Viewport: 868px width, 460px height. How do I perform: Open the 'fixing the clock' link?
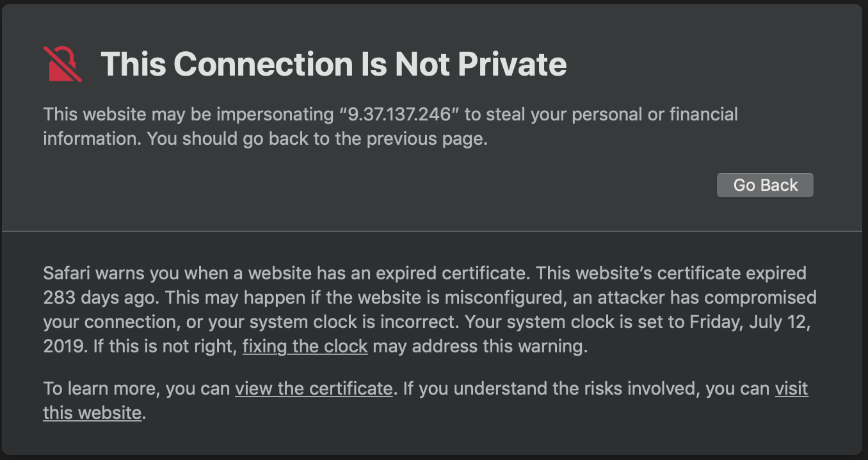(305, 347)
